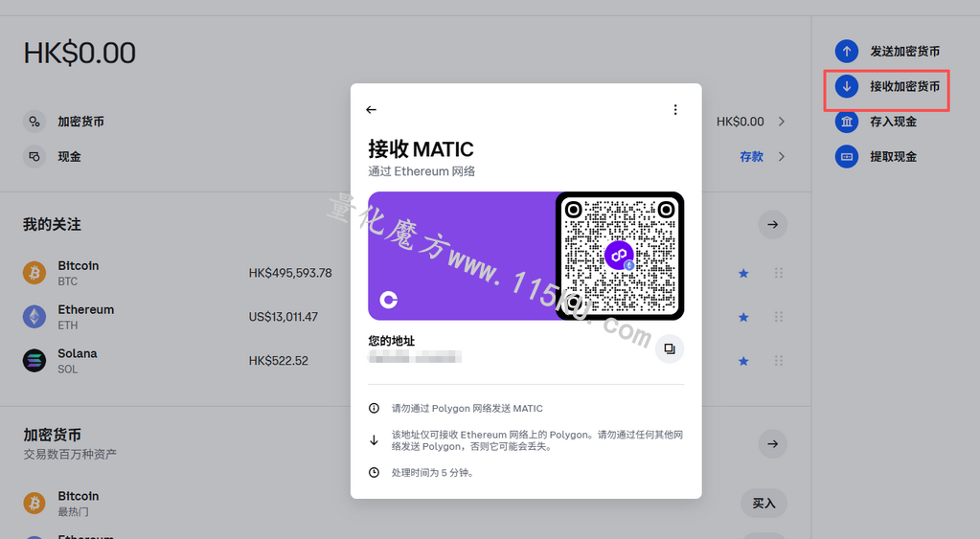The image size is (980, 539).
Task: Open 接收加密货币 option
Action: (x=905, y=86)
